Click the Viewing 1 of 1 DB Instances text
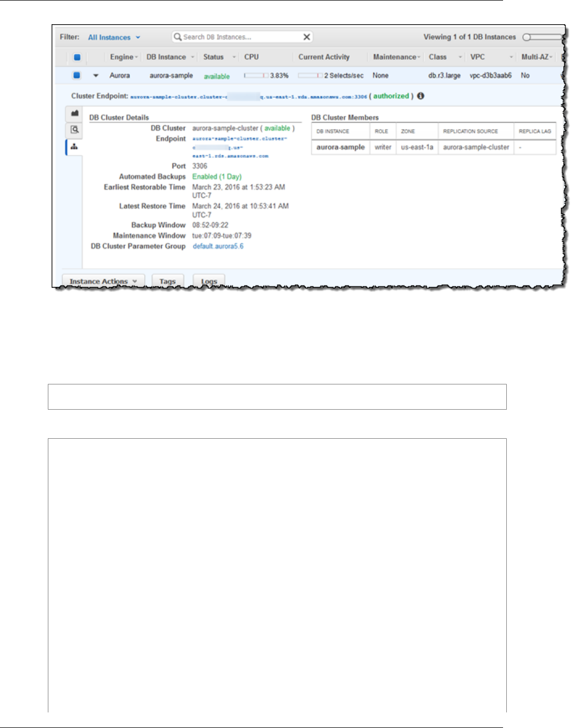This screenshot has width=574, height=728. pos(469,37)
